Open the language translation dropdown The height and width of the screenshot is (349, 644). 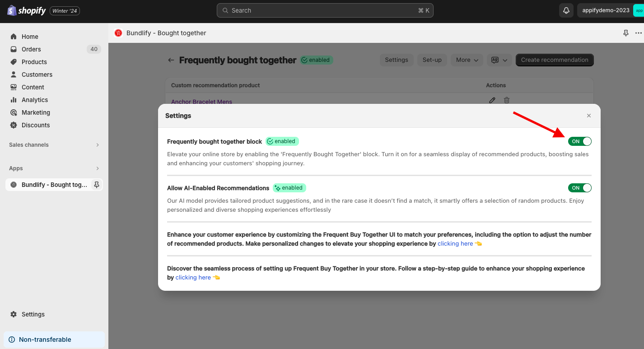point(499,60)
